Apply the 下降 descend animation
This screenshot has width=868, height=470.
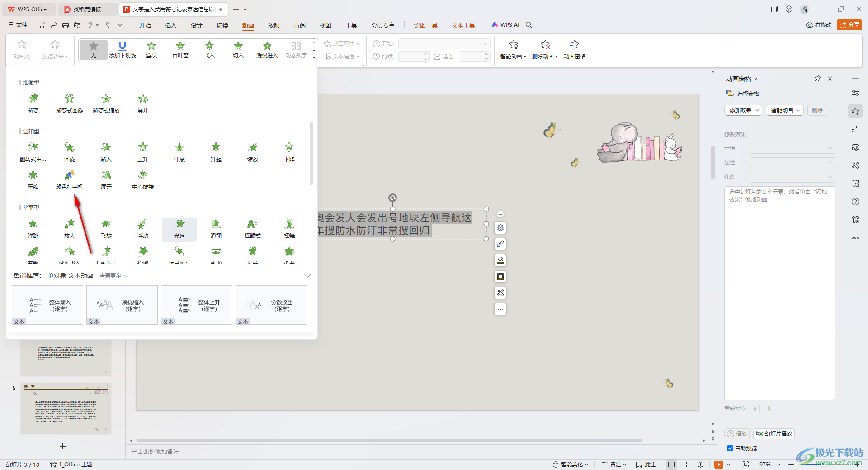coord(289,151)
